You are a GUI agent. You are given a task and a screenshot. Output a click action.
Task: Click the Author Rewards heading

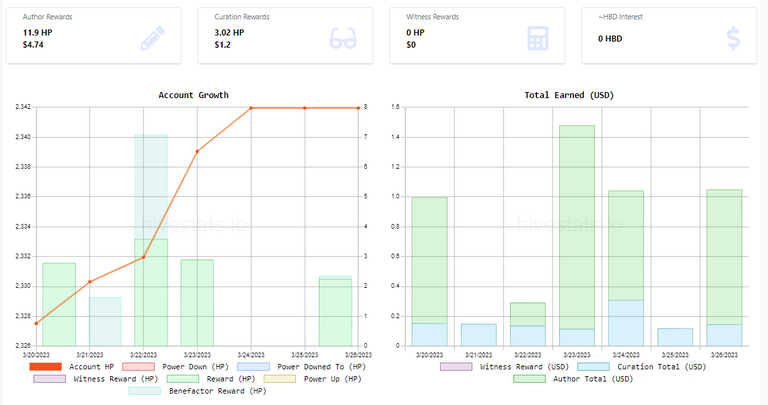[48, 17]
